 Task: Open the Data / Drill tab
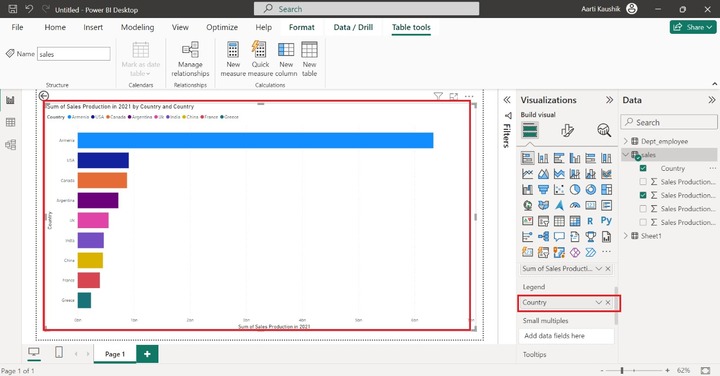[x=353, y=27]
